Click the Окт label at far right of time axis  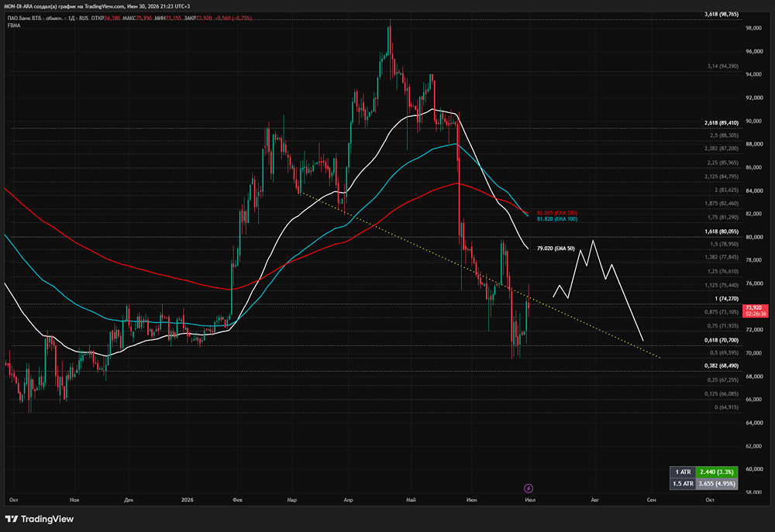pos(710,500)
